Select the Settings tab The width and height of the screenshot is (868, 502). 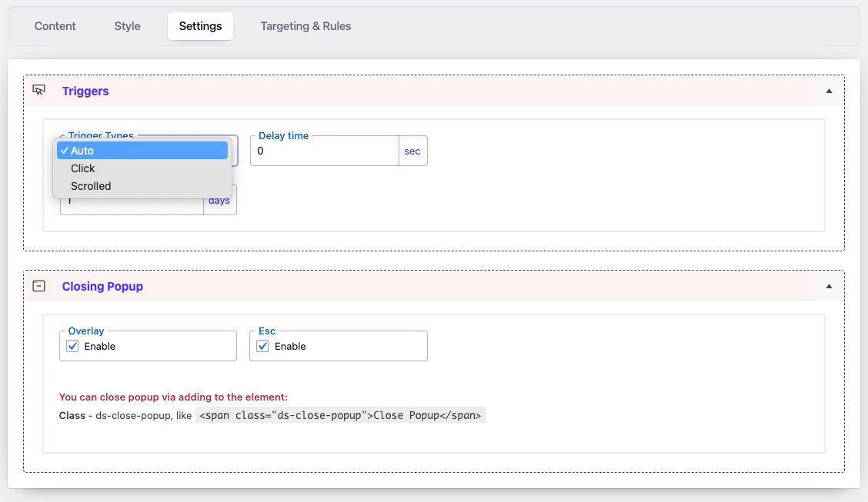pyautogui.click(x=200, y=26)
